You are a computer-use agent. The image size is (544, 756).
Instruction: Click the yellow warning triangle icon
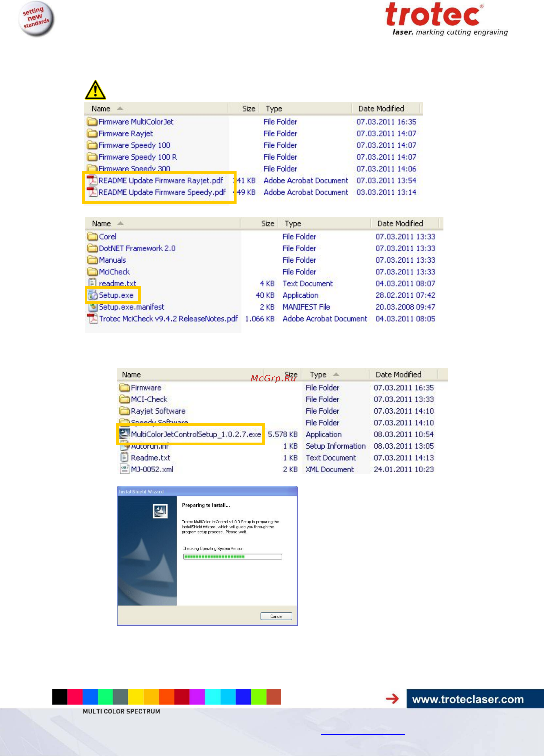click(95, 90)
